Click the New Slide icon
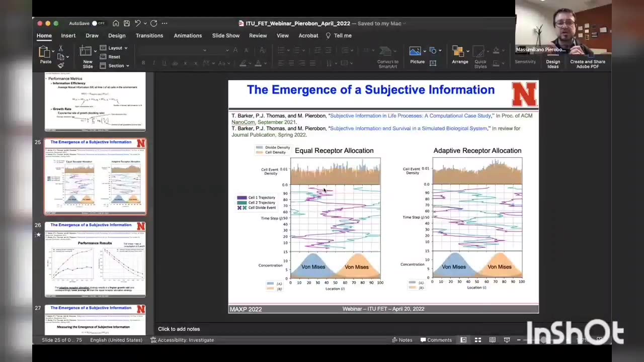 (x=85, y=51)
